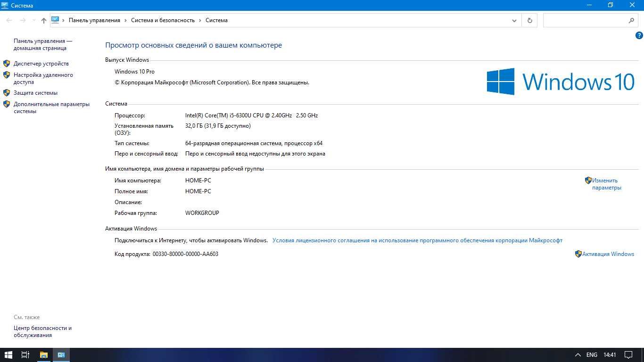Open 'Защита системы' link
This screenshot has width=644, height=362.
click(35, 93)
